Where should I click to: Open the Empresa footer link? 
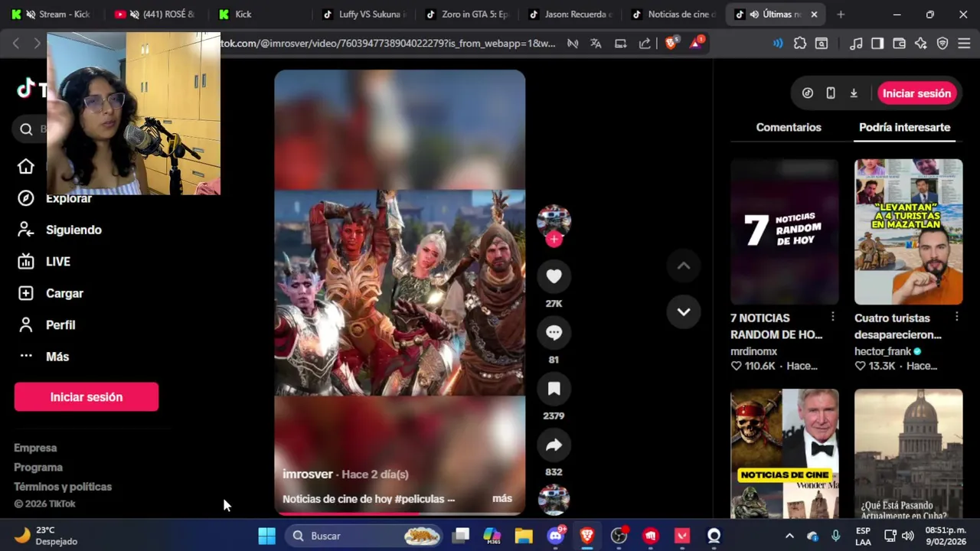(x=35, y=448)
